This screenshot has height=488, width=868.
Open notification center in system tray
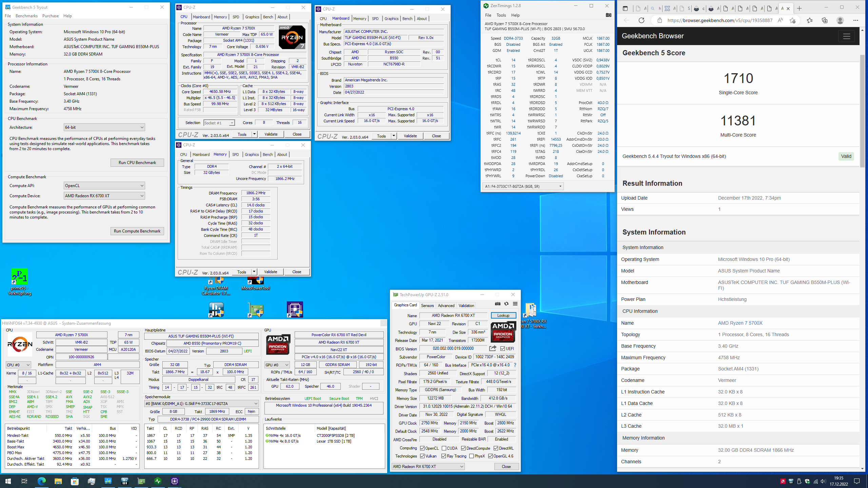point(857,481)
